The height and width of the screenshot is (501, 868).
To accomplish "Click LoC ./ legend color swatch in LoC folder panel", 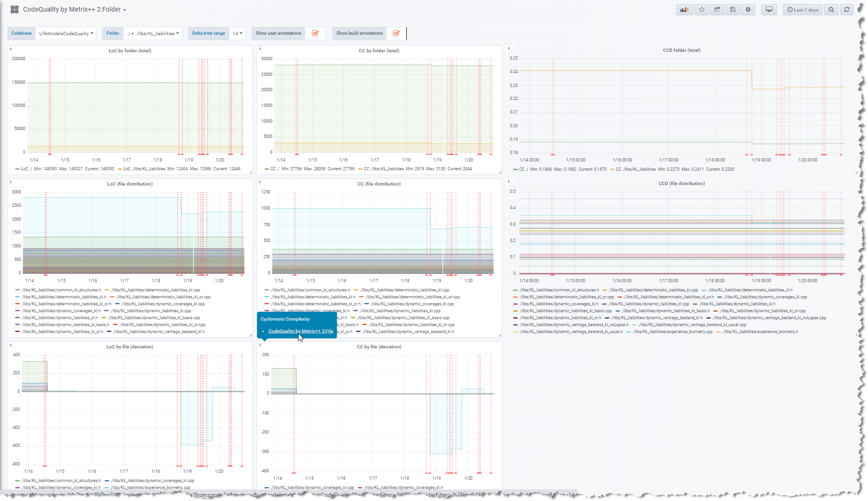I will point(18,169).
